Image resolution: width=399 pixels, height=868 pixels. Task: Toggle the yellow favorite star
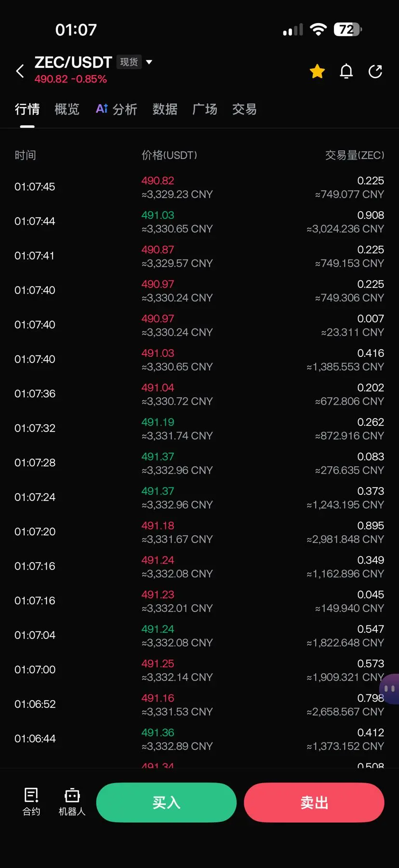[x=317, y=71]
